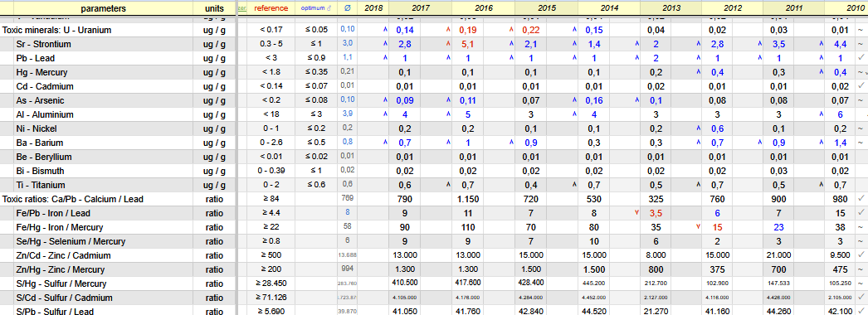This screenshot has width=868, height=315.
Task: Select the 'Fe/Hg - Iron / Mercury' label
Action: click(60, 227)
